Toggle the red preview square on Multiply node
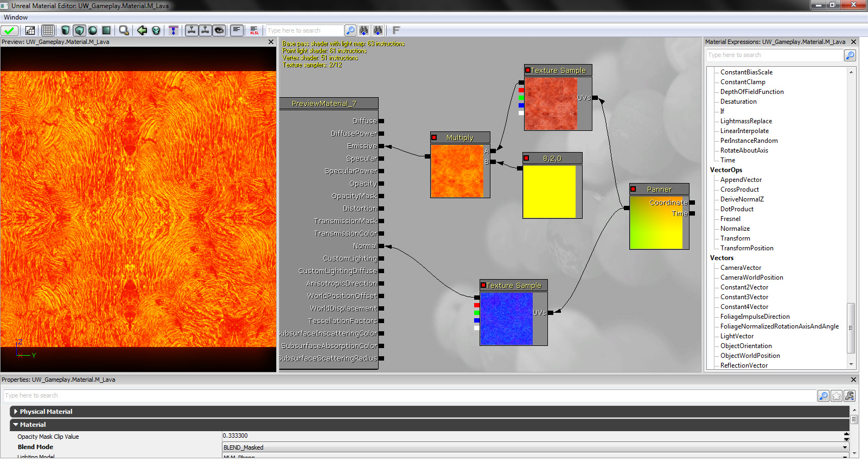The image size is (868, 467). 434,137
